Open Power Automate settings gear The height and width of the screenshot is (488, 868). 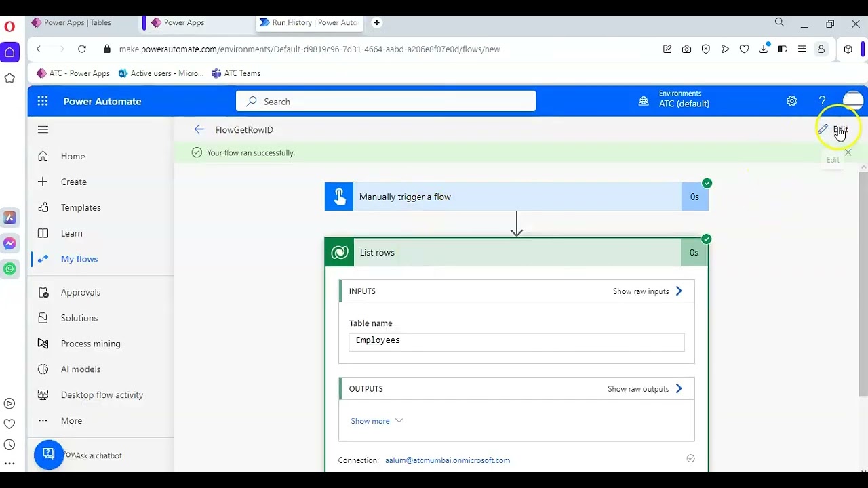pos(791,101)
